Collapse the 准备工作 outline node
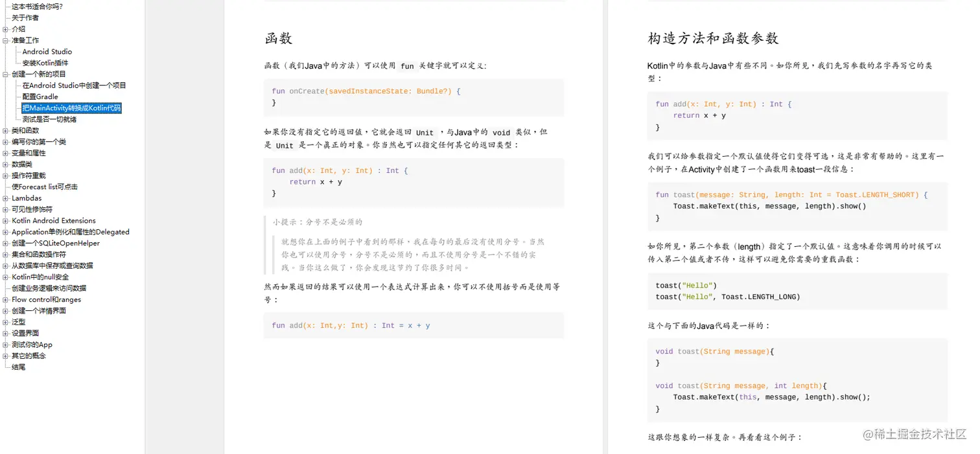The height and width of the screenshot is (454, 980). [6, 40]
